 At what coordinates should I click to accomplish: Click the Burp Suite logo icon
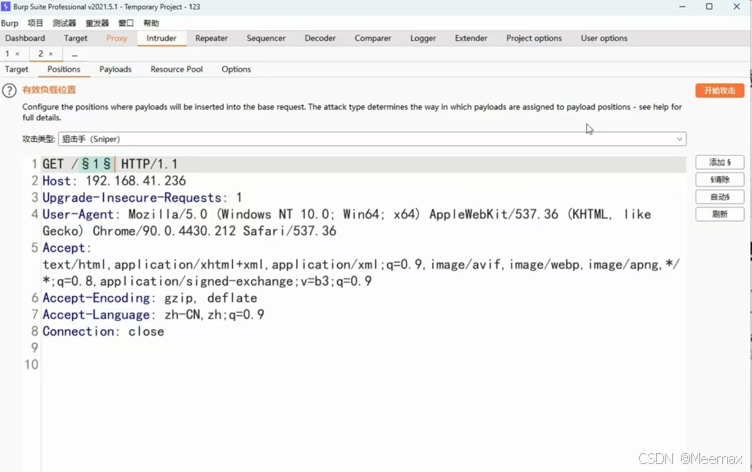[x=6, y=7]
